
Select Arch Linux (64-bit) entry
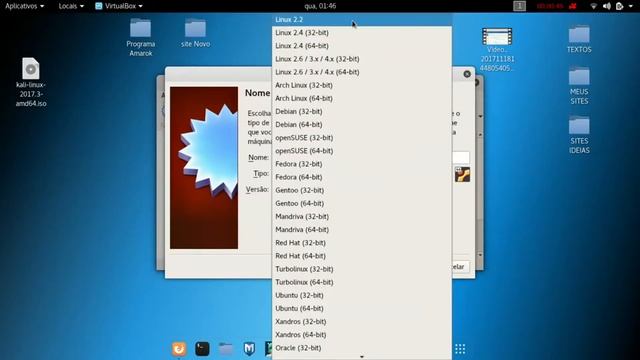coord(362,98)
